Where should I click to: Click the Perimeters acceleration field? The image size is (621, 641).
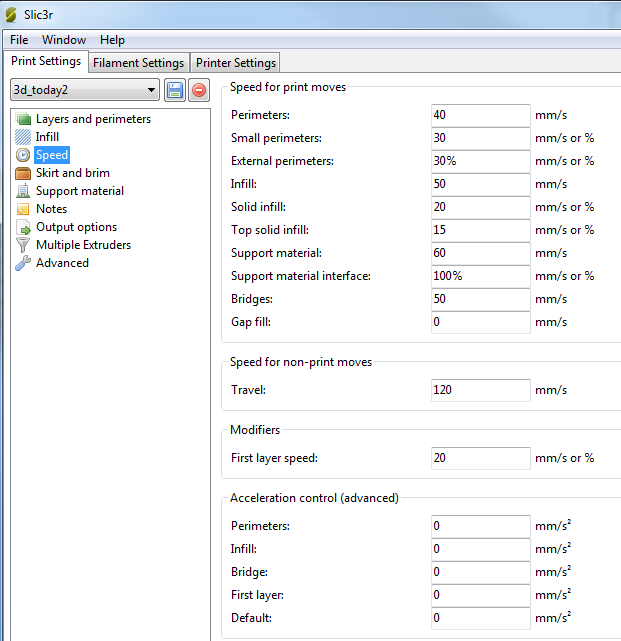(x=481, y=526)
